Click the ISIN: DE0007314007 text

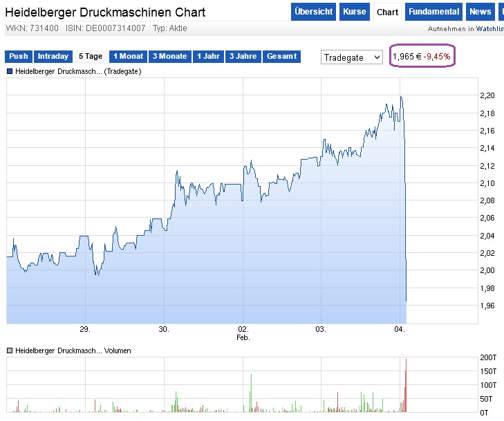coord(105,28)
